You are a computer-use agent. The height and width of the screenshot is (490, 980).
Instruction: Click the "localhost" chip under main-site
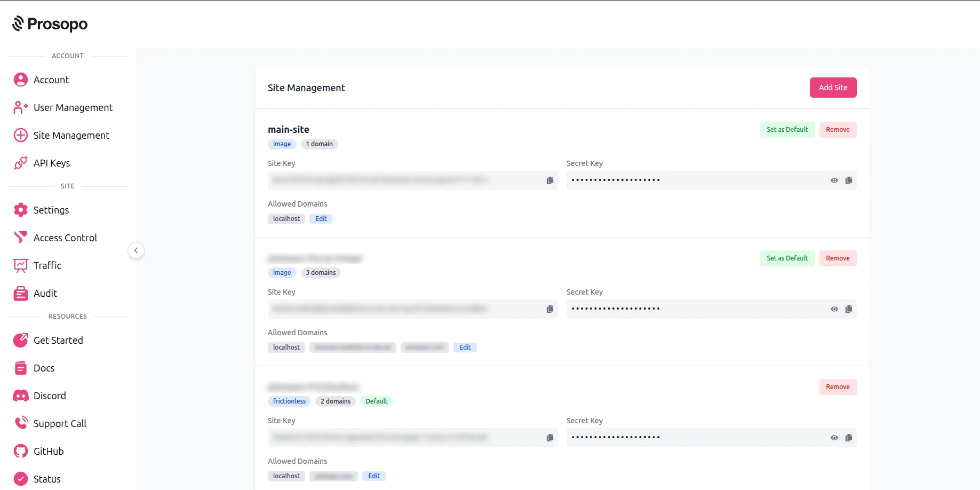(286, 219)
